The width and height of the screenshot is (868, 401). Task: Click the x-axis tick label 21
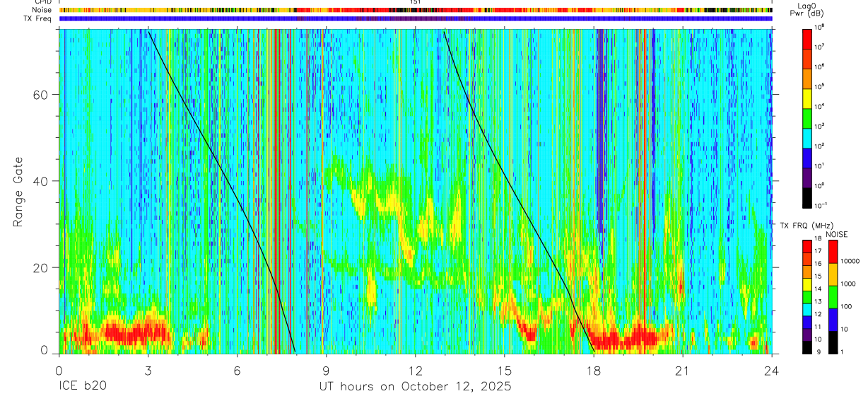[x=683, y=370]
